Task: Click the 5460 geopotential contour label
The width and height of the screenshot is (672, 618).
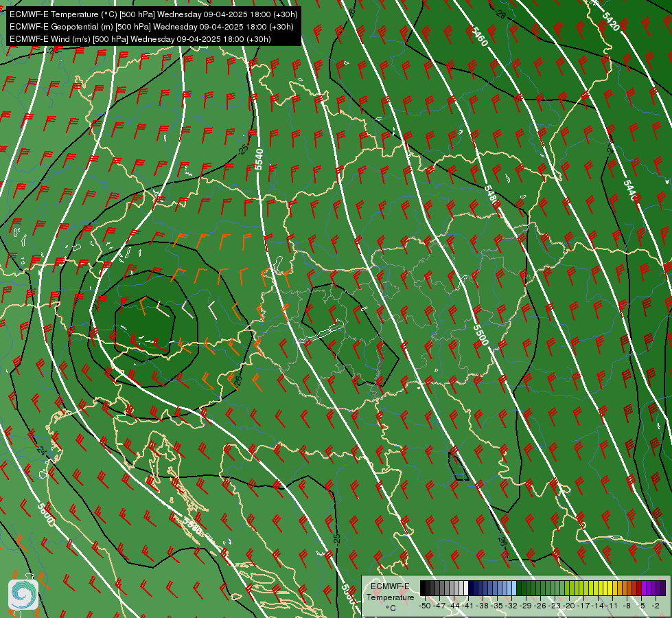Action: 479,36
